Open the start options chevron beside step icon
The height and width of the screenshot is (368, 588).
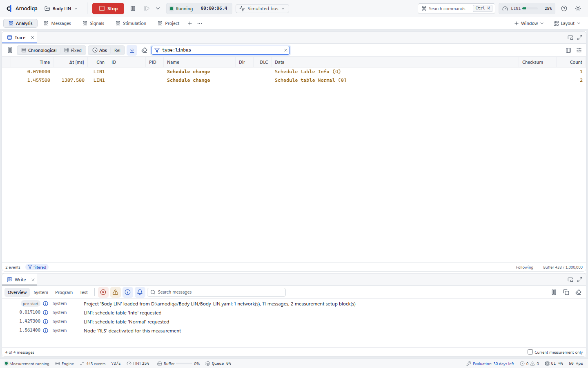click(x=158, y=9)
